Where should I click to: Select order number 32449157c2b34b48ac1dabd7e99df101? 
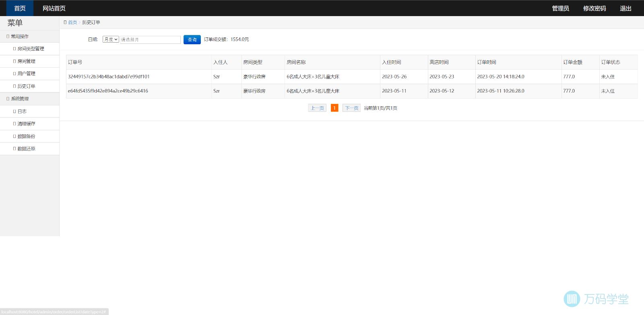coord(109,76)
